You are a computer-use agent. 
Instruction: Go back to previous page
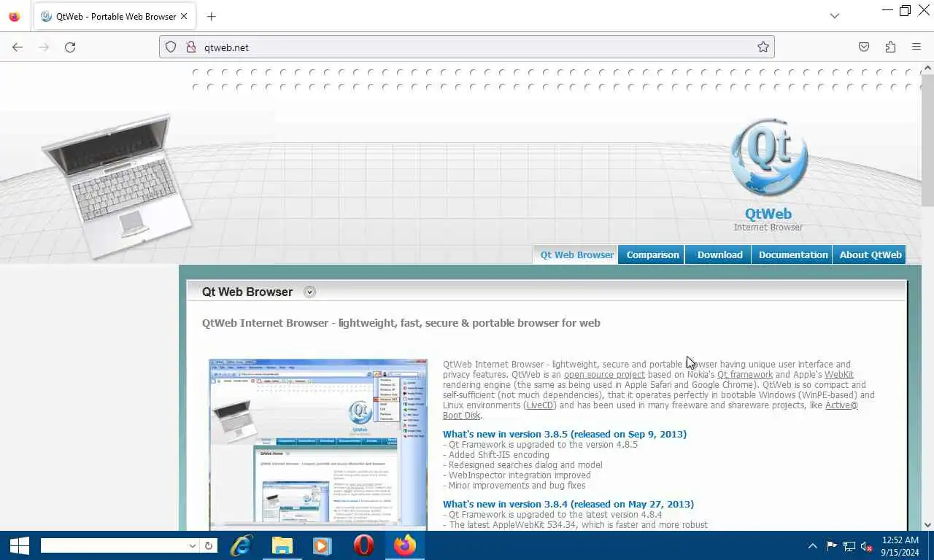tap(18, 47)
